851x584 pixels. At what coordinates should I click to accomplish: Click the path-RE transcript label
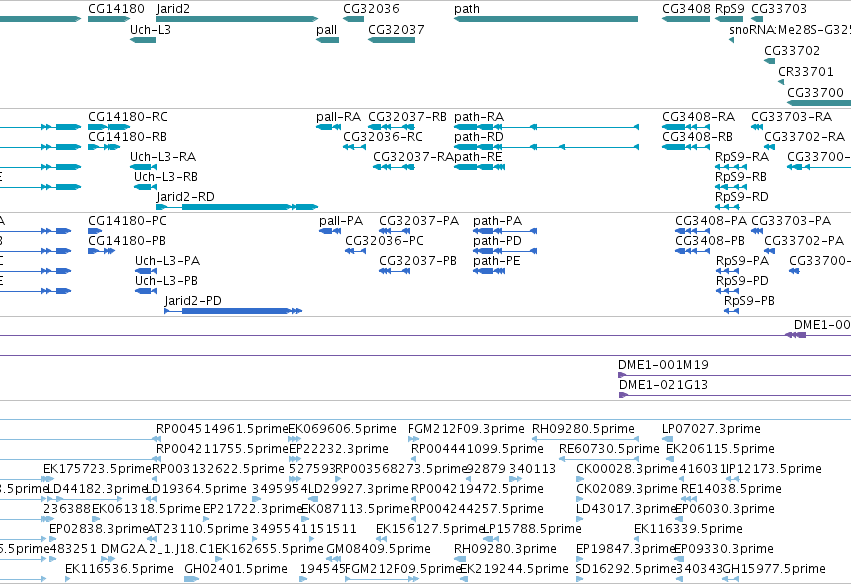pyautogui.click(x=478, y=157)
